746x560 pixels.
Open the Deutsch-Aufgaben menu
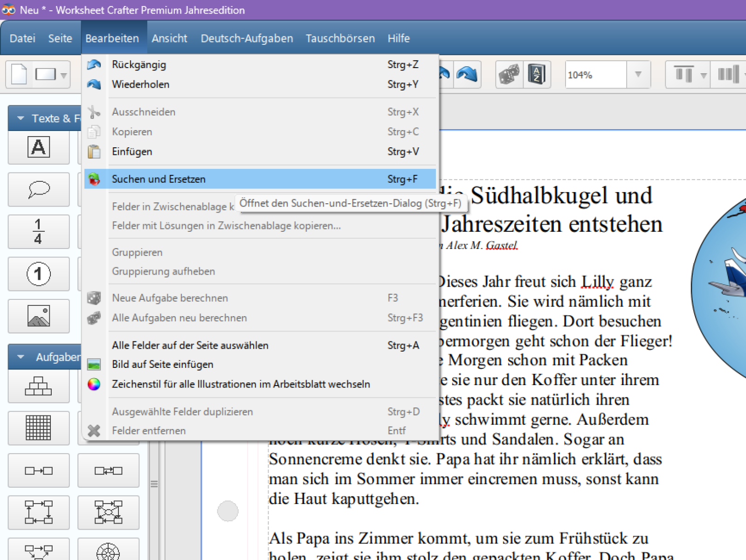point(247,38)
